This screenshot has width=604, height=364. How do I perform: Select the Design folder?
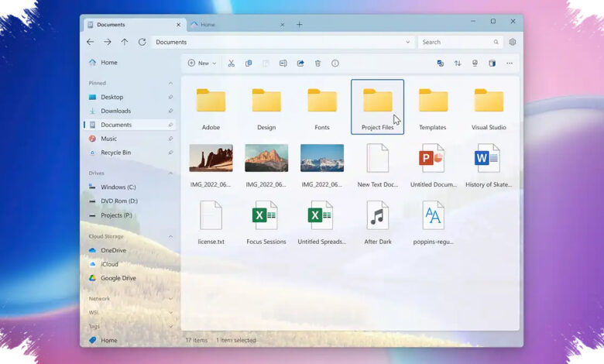pos(266,107)
